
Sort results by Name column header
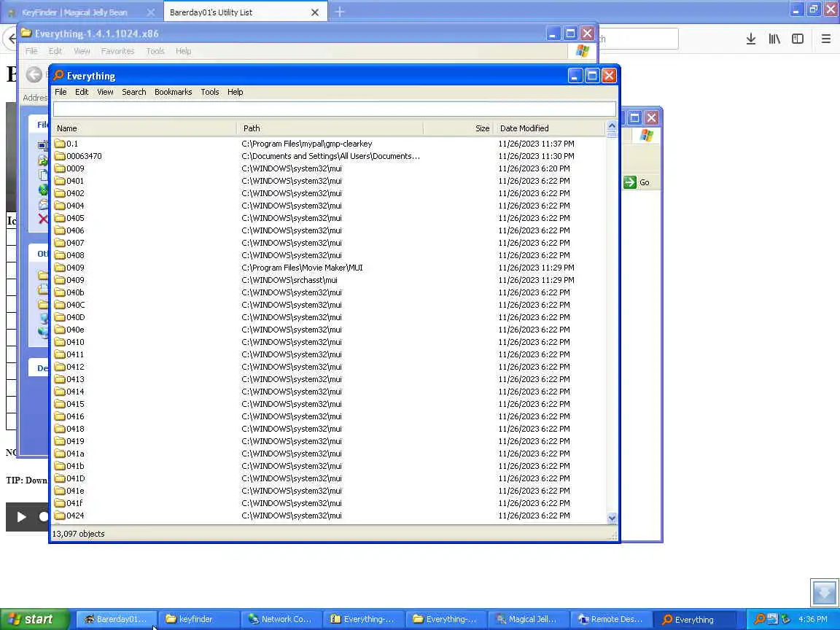[144, 128]
